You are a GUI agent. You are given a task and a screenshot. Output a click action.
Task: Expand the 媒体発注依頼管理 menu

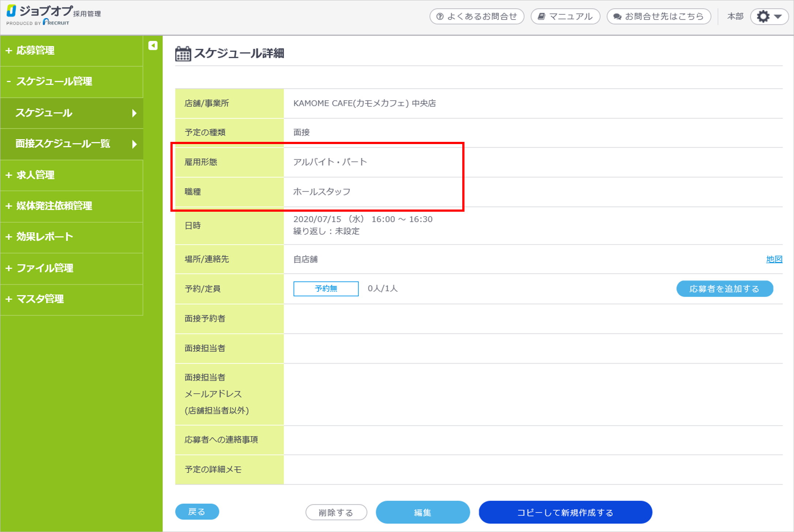(54, 206)
